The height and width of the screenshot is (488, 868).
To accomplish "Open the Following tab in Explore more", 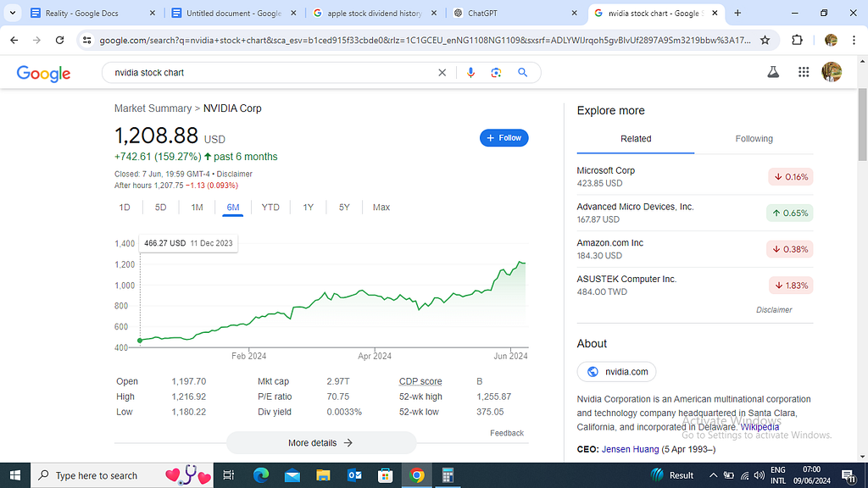I will pyautogui.click(x=754, y=139).
